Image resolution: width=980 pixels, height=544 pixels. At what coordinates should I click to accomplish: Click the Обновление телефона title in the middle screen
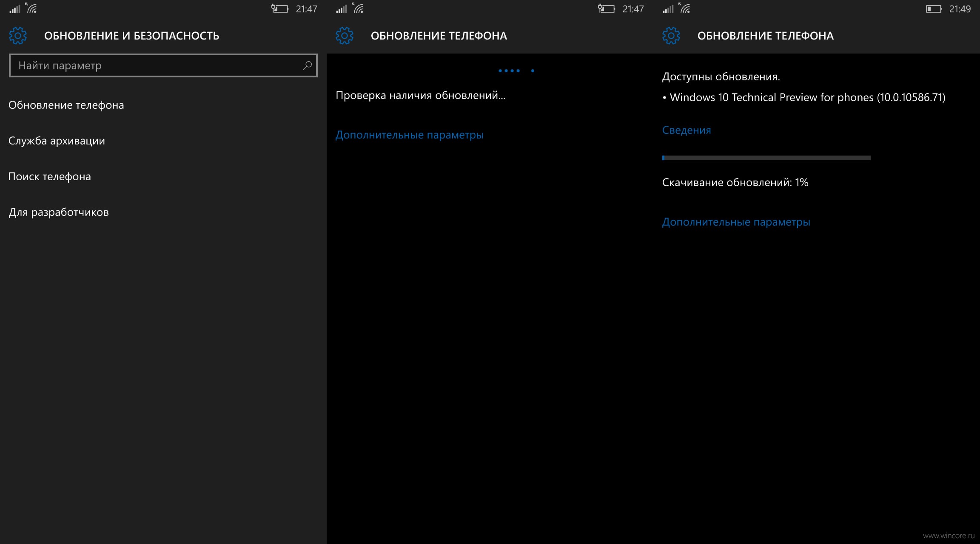pos(439,36)
